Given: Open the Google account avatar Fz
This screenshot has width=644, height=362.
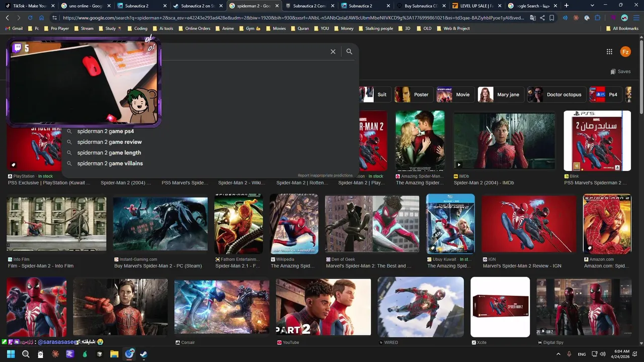Looking at the screenshot, I should (625, 52).
